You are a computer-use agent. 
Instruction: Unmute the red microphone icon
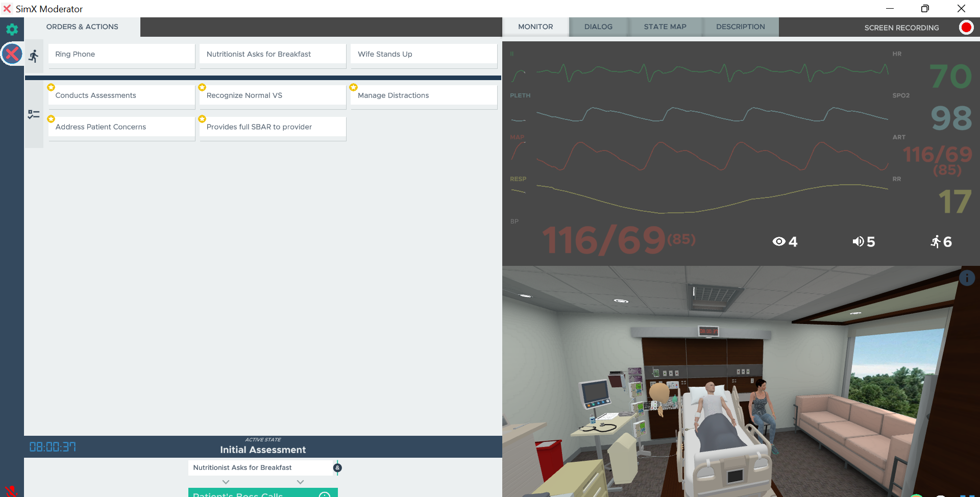pos(11,491)
